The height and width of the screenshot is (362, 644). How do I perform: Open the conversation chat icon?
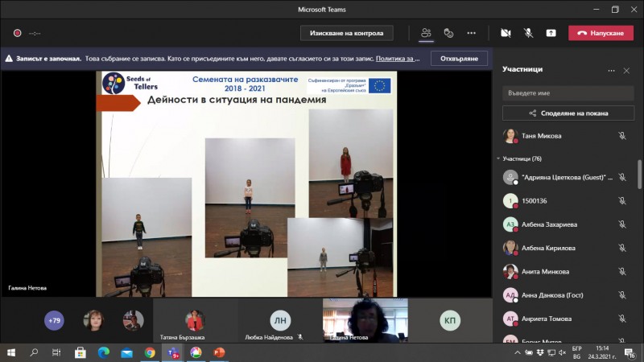pyautogui.click(x=448, y=33)
